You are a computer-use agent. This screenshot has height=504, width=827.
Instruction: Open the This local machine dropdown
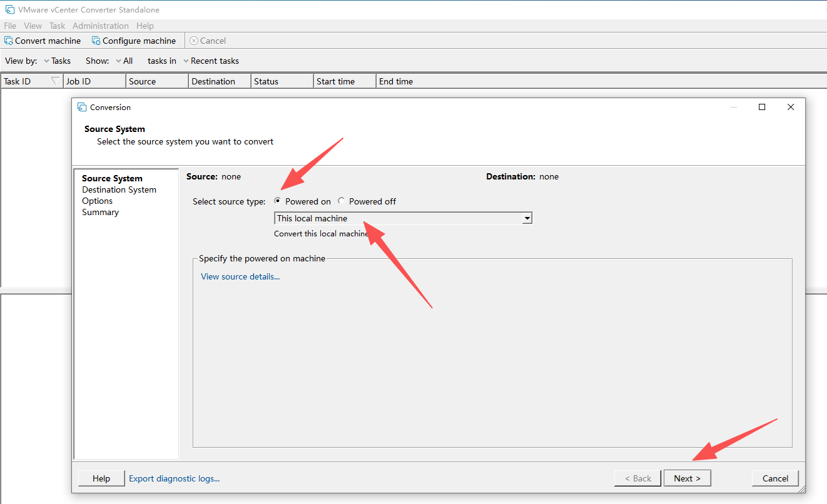point(527,218)
